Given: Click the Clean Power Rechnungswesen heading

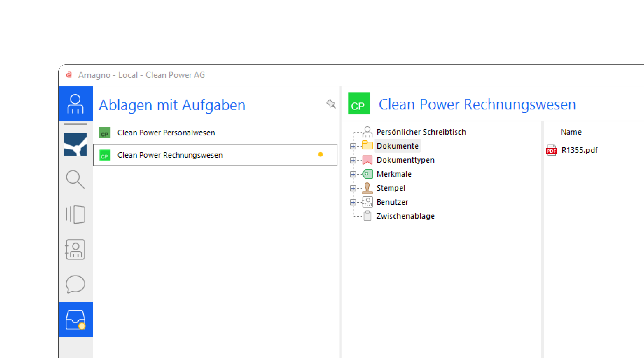Looking at the screenshot, I should [477, 104].
